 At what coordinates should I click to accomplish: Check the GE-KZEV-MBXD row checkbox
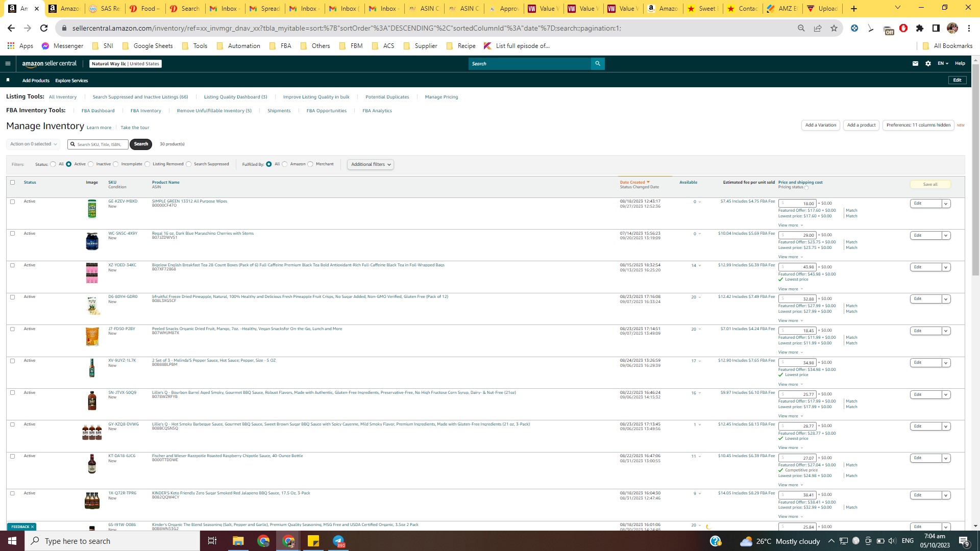pos(13,202)
